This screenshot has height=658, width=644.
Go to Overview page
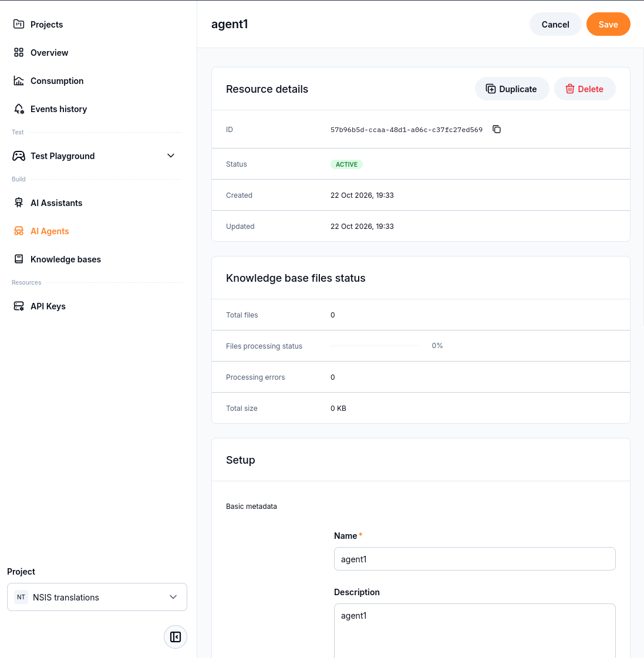coord(49,52)
